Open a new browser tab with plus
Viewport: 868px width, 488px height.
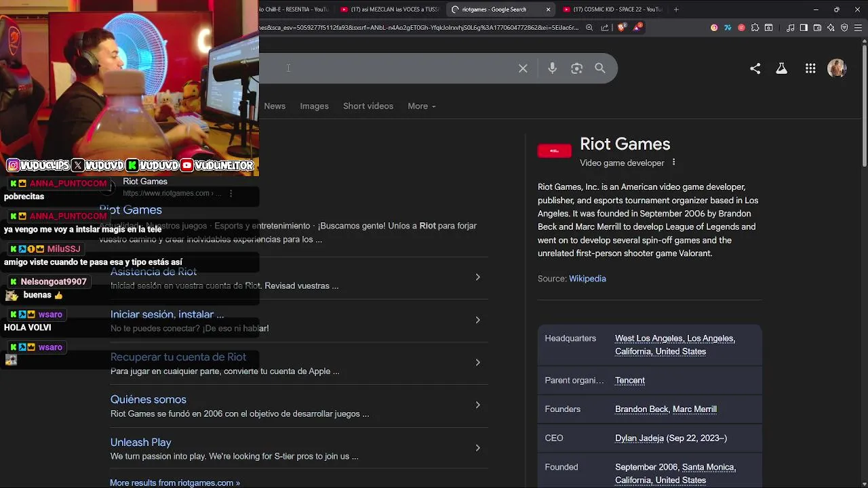[x=676, y=9]
